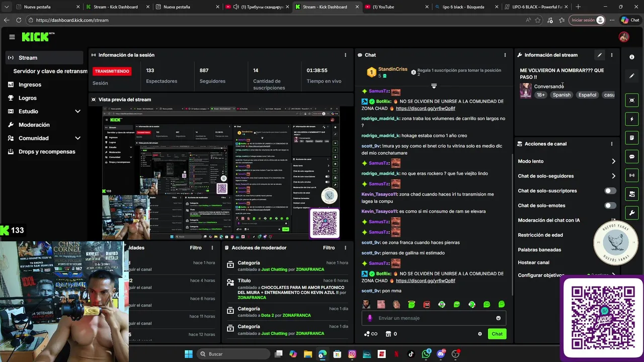644x362 pixels.
Task: Click the Enviar un mensaje field
Action: (x=434, y=318)
